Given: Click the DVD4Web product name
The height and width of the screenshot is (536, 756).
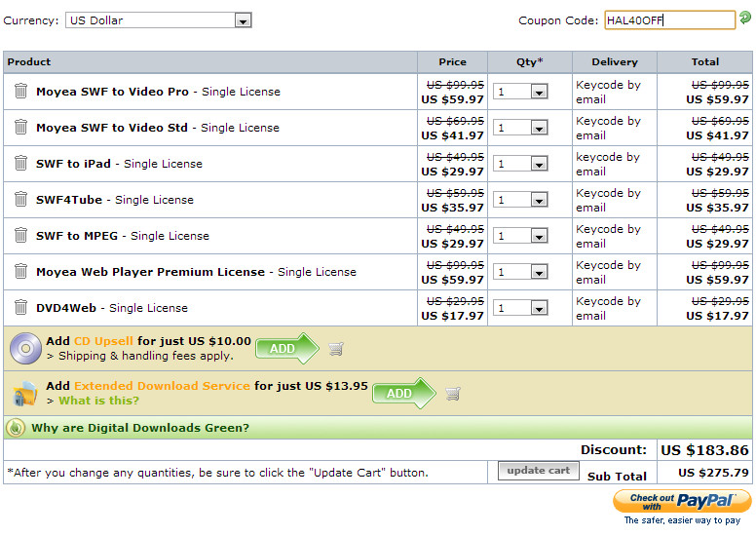Looking at the screenshot, I should pos(66,308).
